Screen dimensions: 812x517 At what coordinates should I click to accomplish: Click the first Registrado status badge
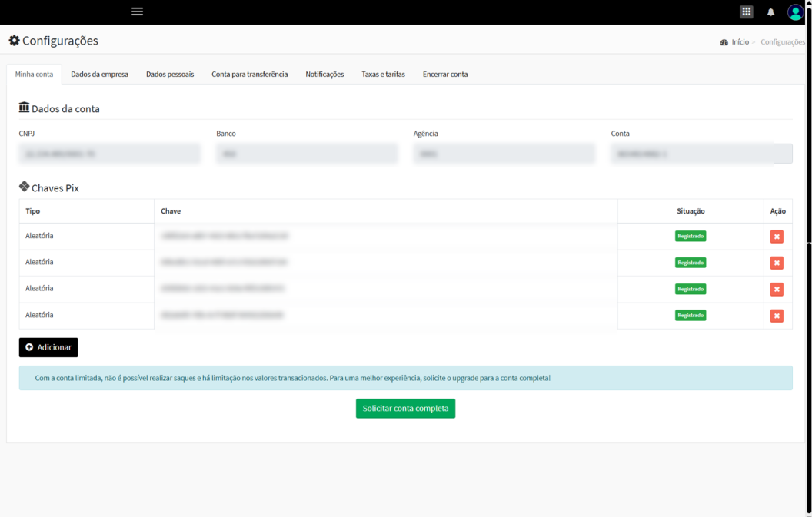[690, 237]
